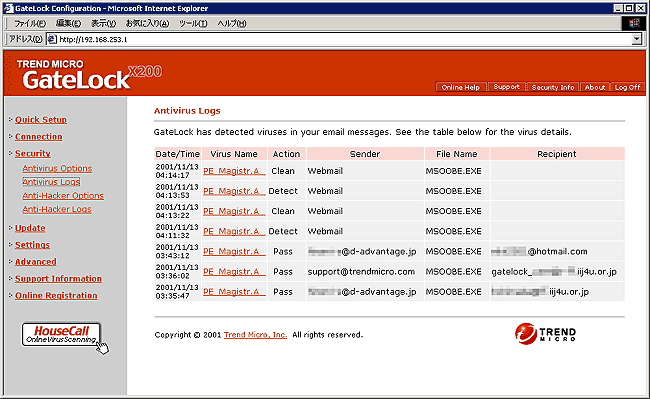Click MSOOBE.EXE in the 04:11:32 row
The width and height of the screenshot is (650, 399).
tap(454, 231)
